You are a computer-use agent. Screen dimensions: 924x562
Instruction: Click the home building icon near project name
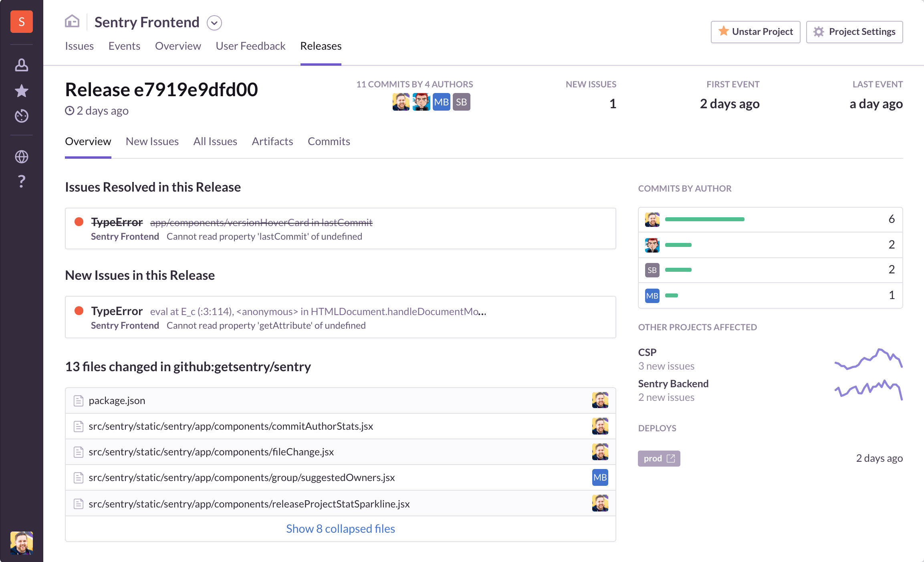(72, 21)
